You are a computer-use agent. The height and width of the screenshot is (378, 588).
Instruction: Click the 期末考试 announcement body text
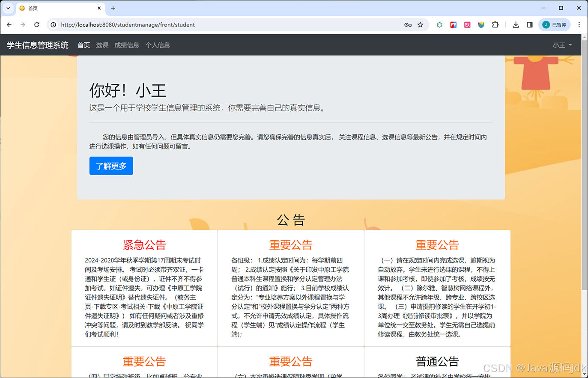coord(144,297)
